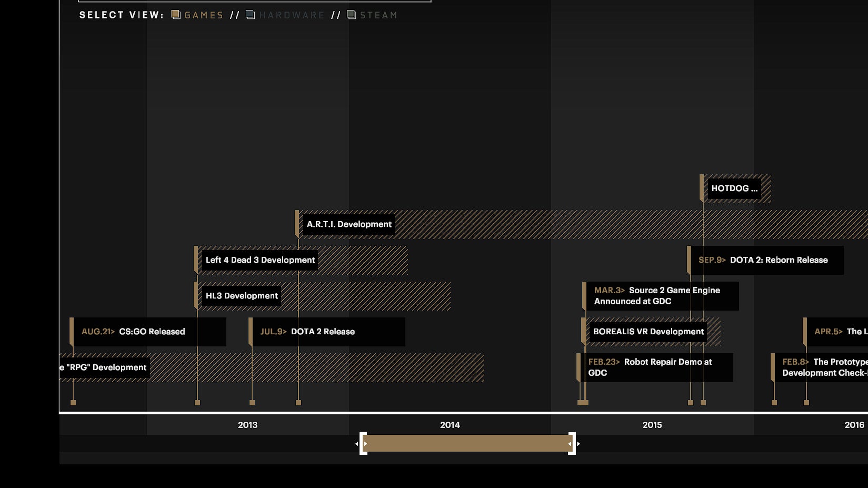Select the 2014 year label
This screenshot has width=868, height=488.
pos(450,425)
